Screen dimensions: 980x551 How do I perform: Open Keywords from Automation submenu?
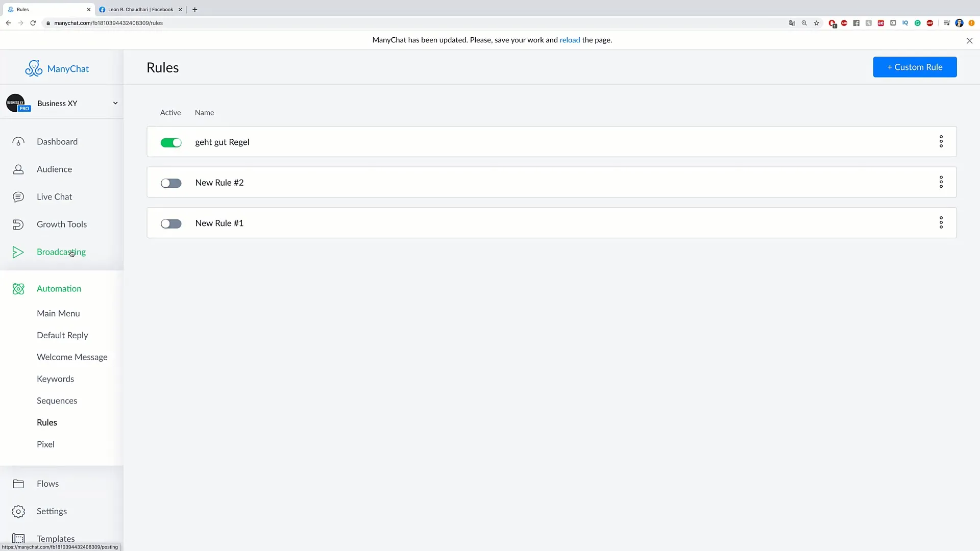tap(55, 378)
